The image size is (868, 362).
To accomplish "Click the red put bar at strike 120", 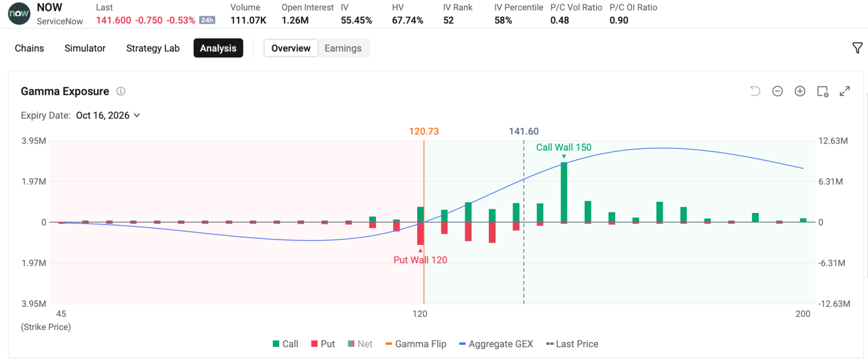I will [x=420, y=234].
